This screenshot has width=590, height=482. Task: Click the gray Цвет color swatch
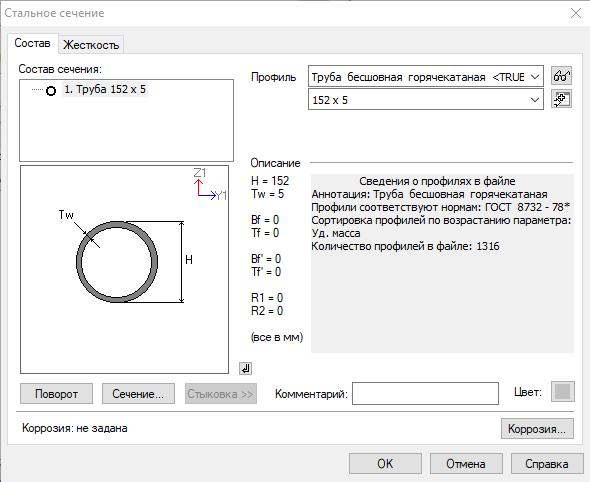click(563, 392)
